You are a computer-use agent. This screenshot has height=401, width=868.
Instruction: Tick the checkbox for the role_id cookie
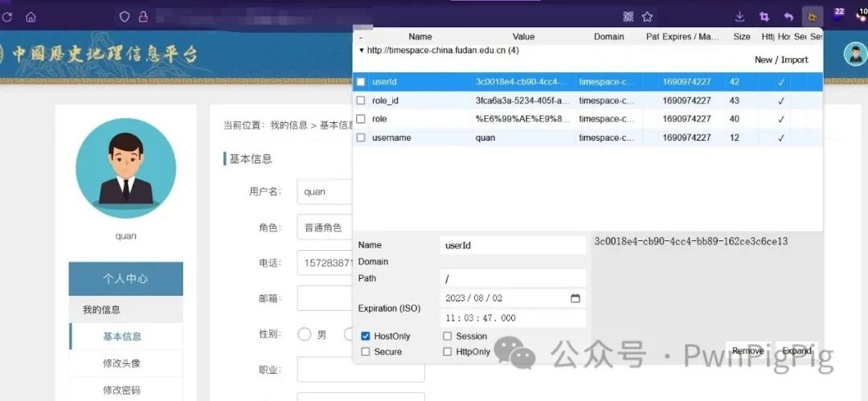[360, 100]
